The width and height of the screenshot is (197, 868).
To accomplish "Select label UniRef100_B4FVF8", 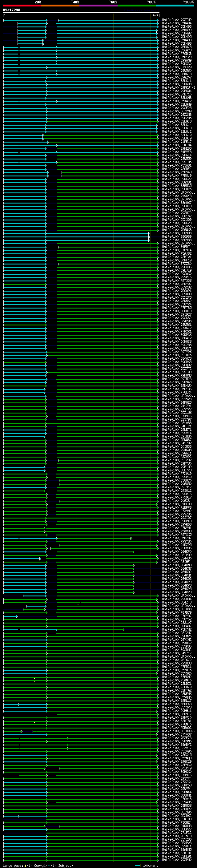I will (x=177, y=152).
